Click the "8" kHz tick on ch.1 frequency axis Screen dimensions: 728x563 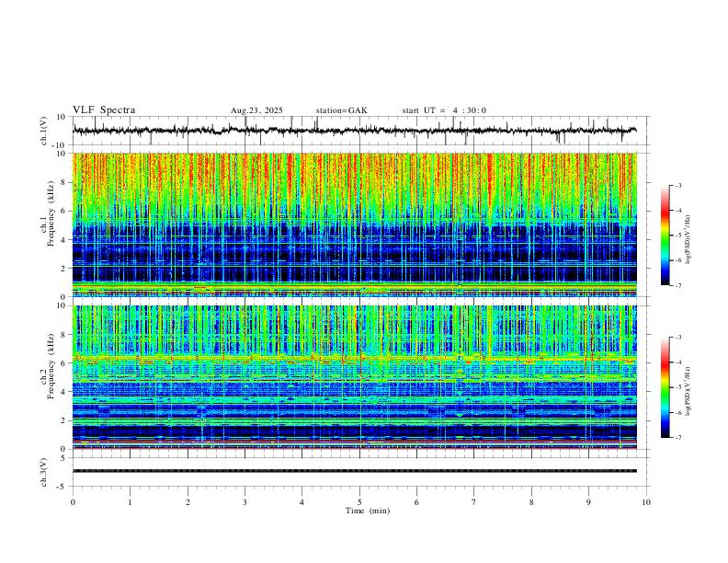[63, 182]
